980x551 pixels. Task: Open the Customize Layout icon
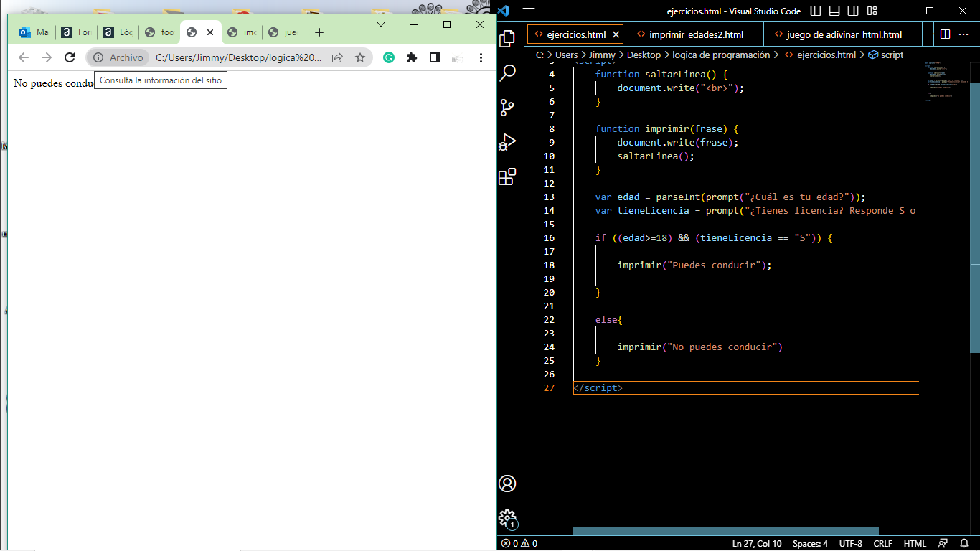pos(872,11)
